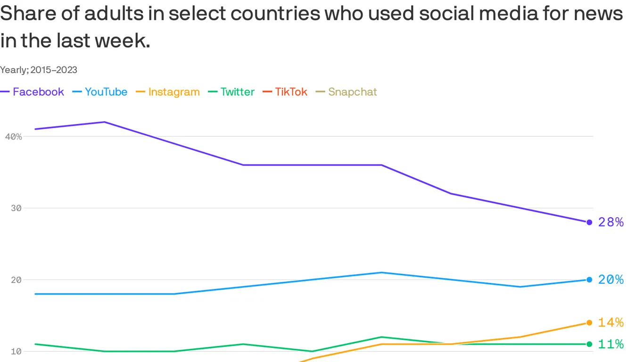Click the Facebook legend label

[38, 92]
